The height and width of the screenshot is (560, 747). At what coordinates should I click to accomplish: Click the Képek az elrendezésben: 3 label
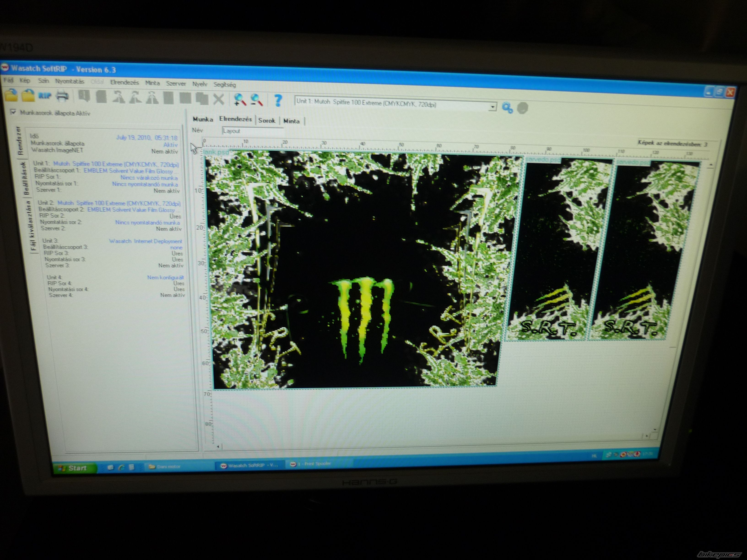point(672,144)
